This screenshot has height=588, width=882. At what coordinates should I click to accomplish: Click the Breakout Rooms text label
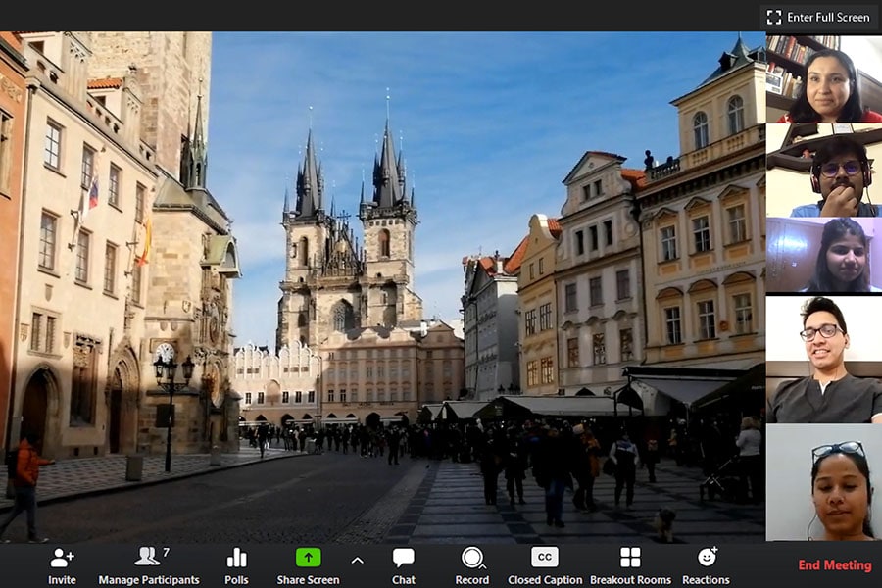click(630, 580)
